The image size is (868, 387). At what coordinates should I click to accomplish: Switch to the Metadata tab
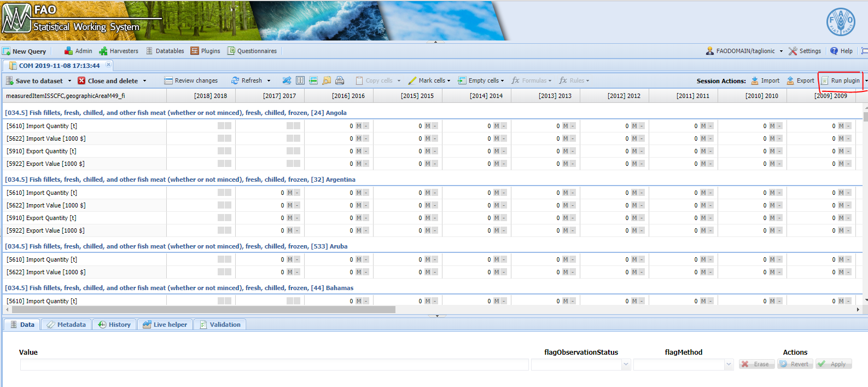(x=66, y=325)
